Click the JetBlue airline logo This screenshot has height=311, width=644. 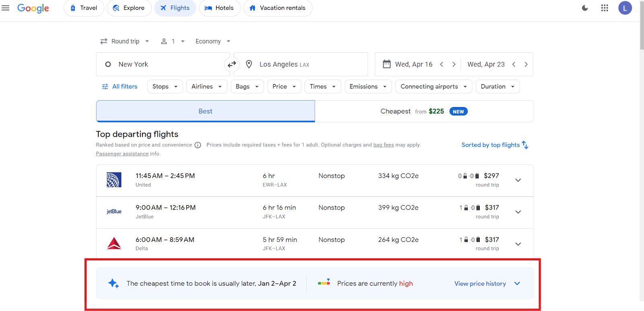pos(114,212)
